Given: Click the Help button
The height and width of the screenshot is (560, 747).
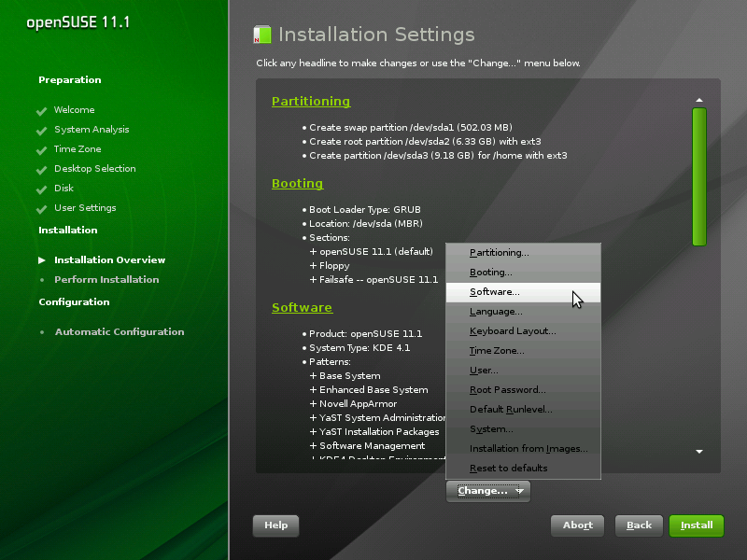Looking at the screenshot, I should coord(275,525).
